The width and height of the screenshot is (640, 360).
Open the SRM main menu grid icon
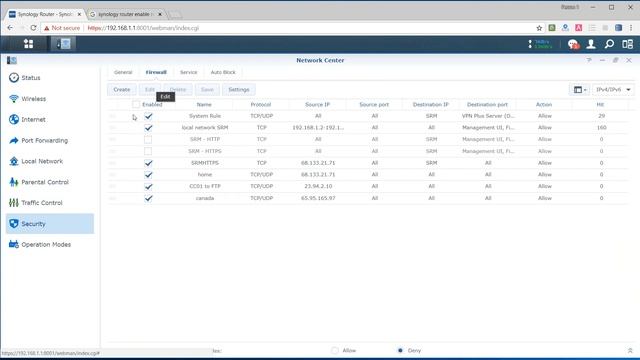click(x=28, y=44)
